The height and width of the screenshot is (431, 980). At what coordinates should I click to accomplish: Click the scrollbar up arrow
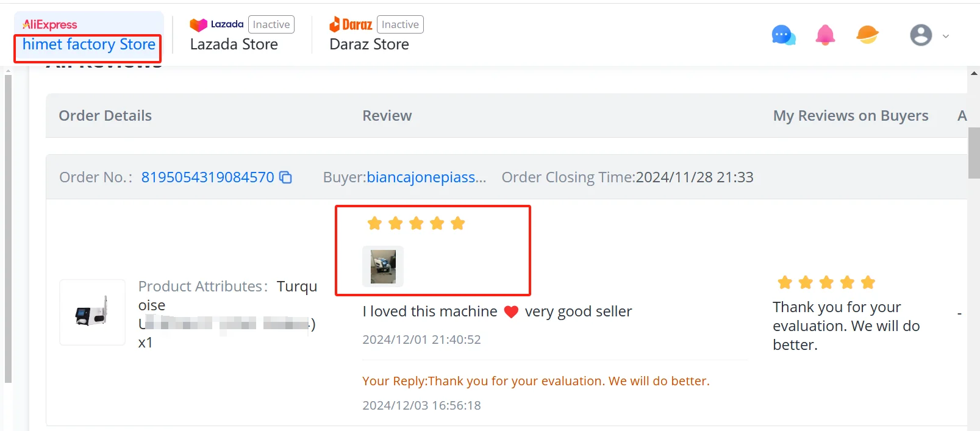coord(974,73)
